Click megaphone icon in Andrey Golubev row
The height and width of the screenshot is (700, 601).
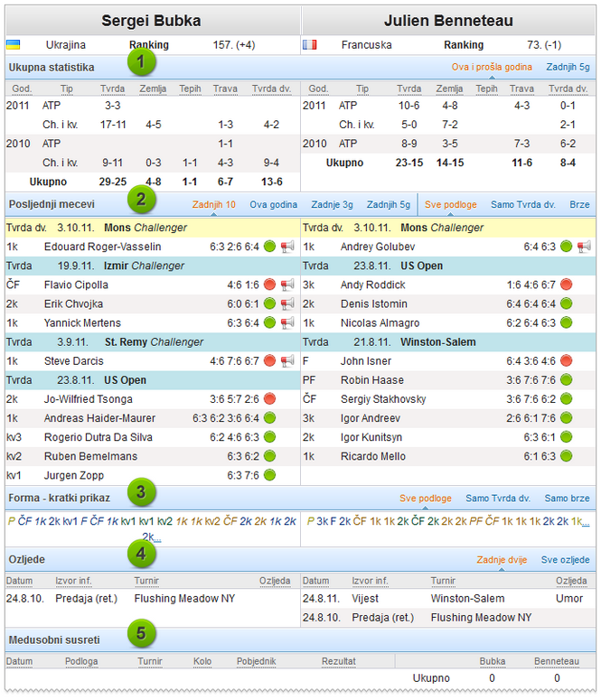tap(584, 247)
